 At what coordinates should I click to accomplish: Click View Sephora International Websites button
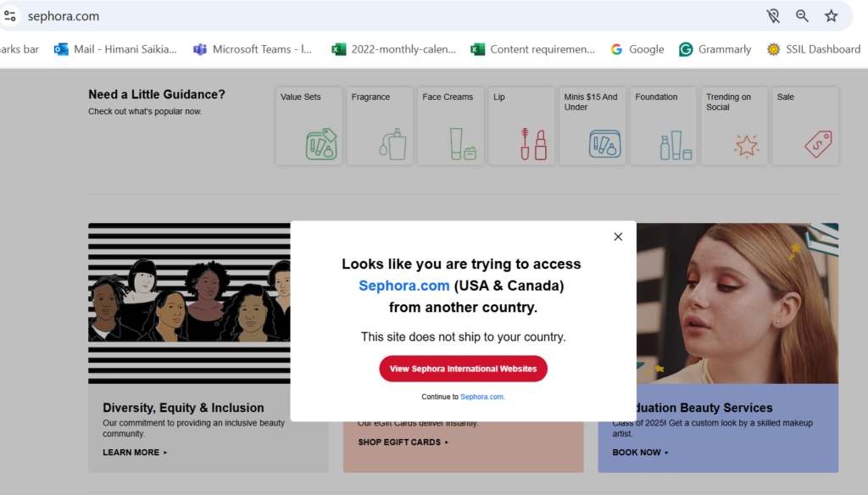click(463, 369)
